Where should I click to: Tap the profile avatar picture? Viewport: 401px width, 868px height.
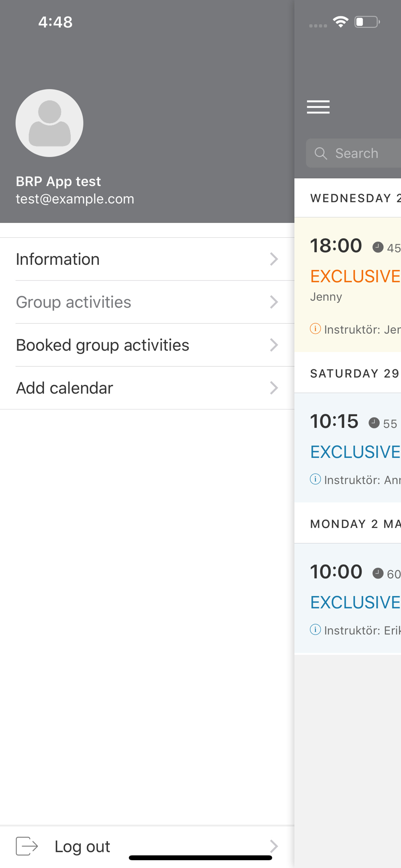49,123
